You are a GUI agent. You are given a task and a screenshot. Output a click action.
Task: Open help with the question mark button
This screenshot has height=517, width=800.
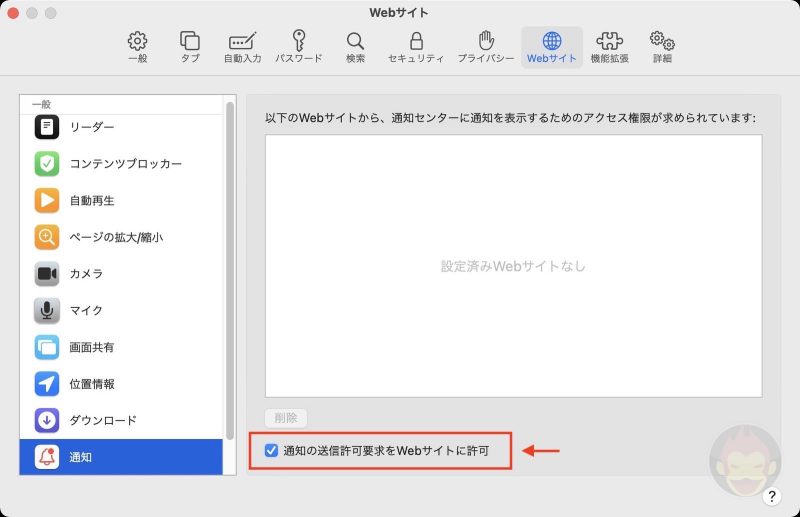pos(772,496)
